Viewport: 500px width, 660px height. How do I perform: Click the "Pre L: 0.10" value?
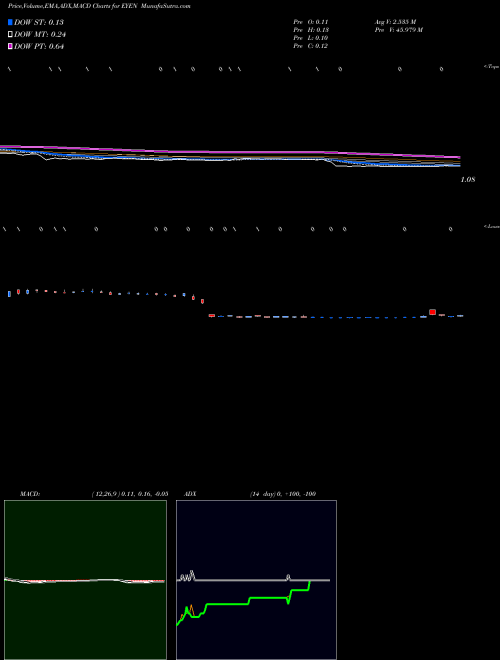(311, 38)
